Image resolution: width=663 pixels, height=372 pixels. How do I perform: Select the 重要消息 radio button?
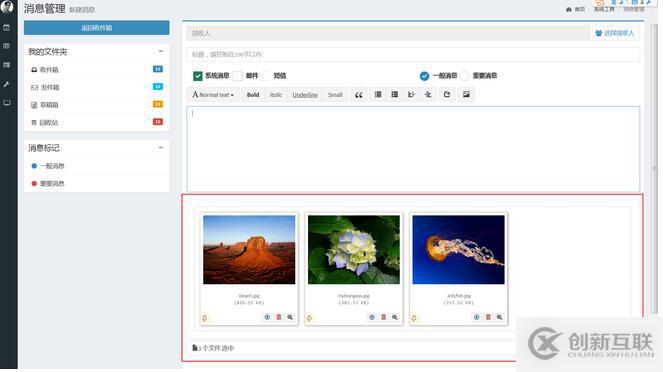464,76
